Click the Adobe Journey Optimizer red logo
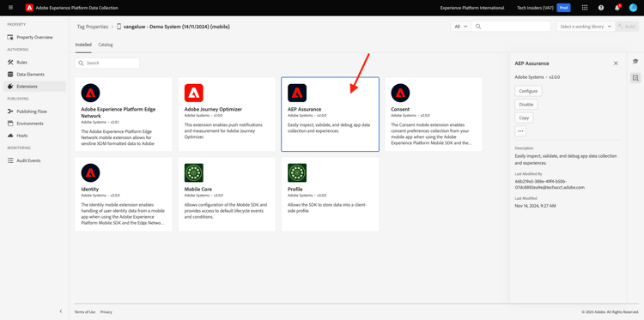The height and width of the screenshot is (320, 644). (x=194, y=94)
